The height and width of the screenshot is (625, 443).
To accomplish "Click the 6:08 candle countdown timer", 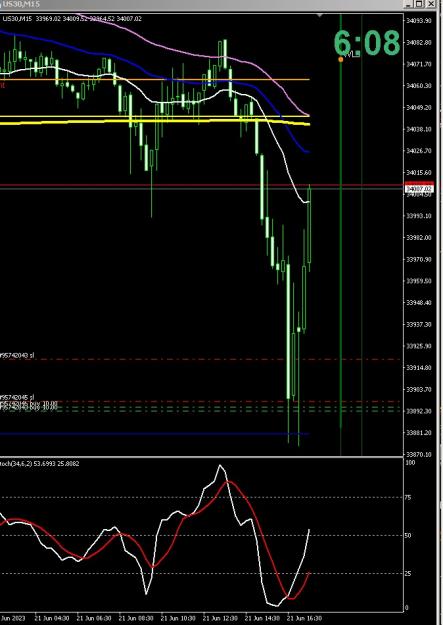I will coord(366,42).
